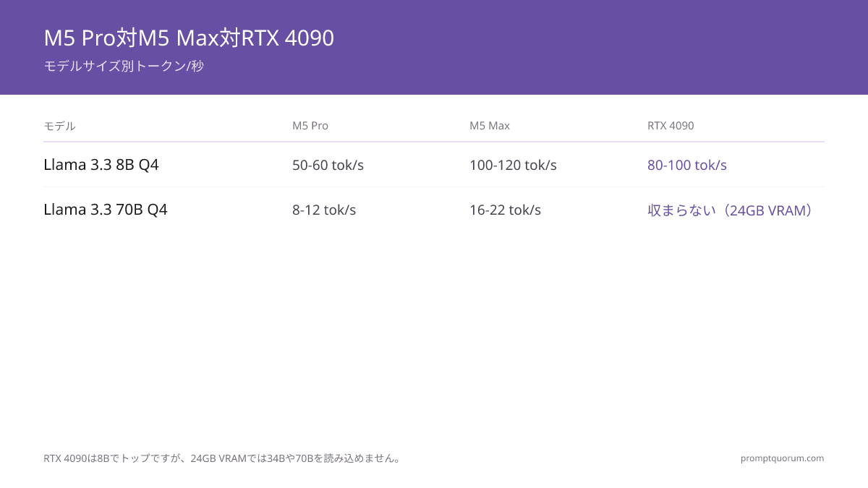
Task: Select the "Llama 3.3 70B Q4" row label
Action: tap(106, 210)
